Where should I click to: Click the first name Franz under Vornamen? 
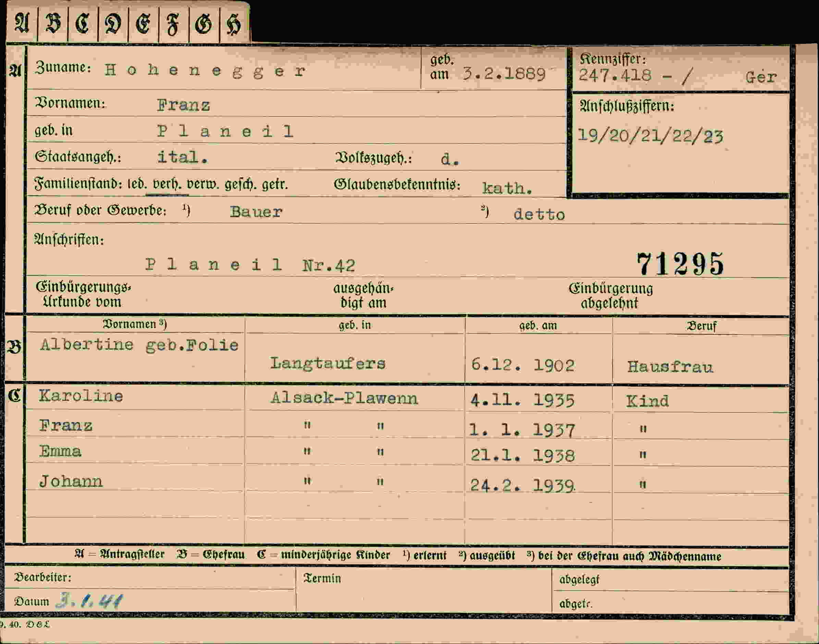point(183,105)
